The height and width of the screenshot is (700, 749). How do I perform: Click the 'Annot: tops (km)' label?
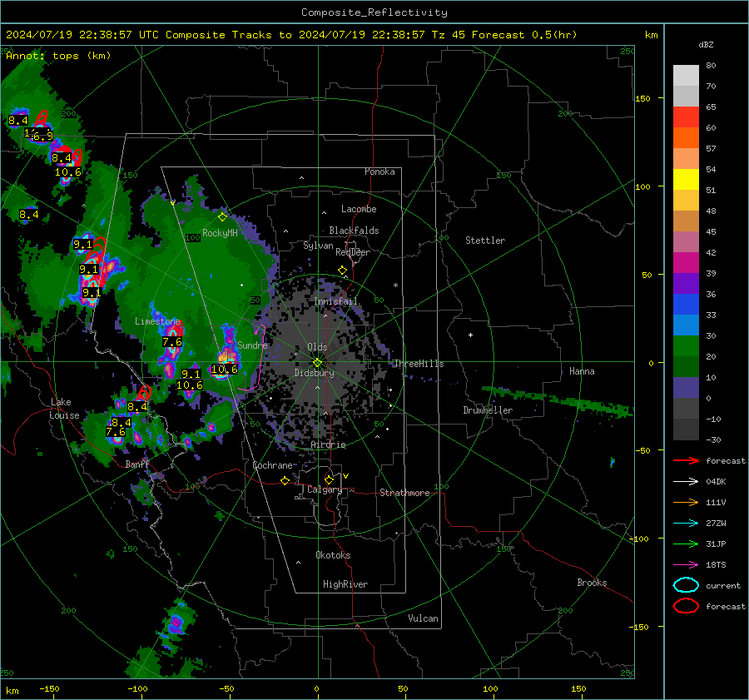(58, 56)
